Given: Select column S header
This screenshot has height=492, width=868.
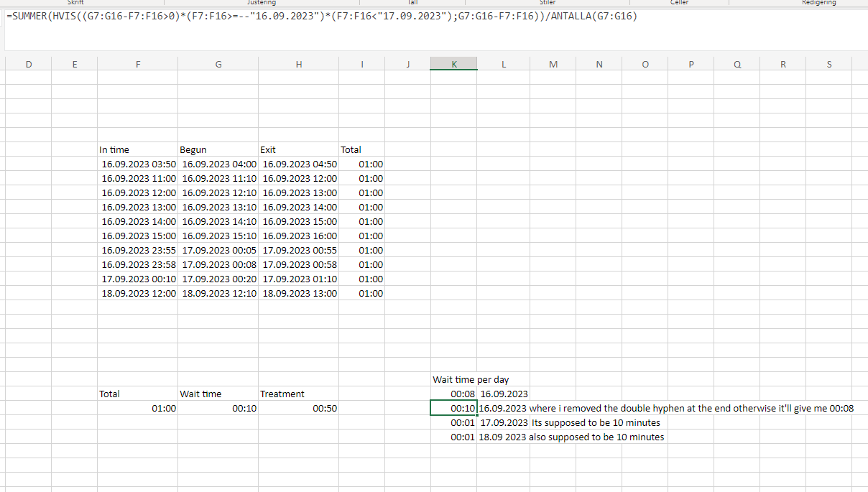Looking at the screenshot, I should (x=828, y=64).
